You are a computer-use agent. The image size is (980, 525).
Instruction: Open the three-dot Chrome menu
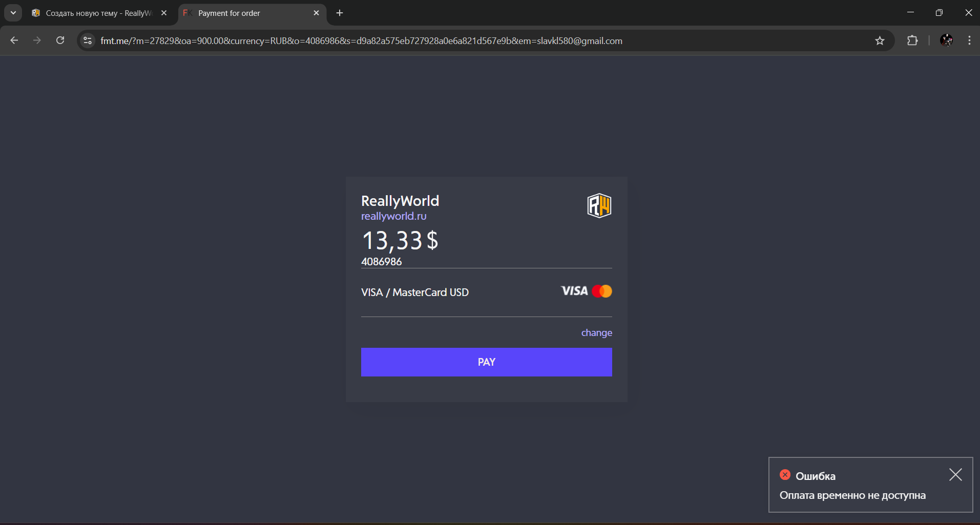click(969, 40)
